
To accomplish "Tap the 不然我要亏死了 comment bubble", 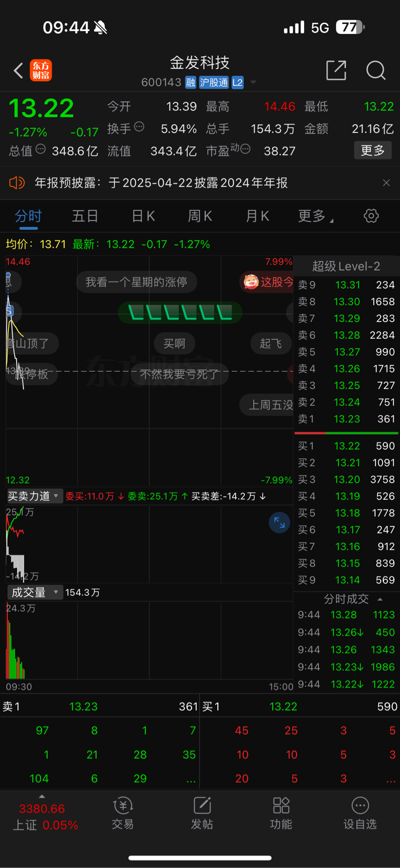I will click(x=179, y=374).
